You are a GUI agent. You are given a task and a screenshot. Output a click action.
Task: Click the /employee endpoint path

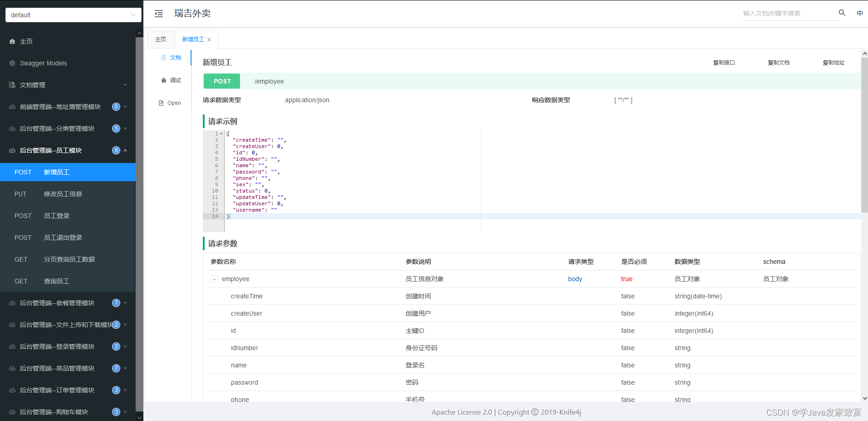pyautogui.click(x=269, y=81)
